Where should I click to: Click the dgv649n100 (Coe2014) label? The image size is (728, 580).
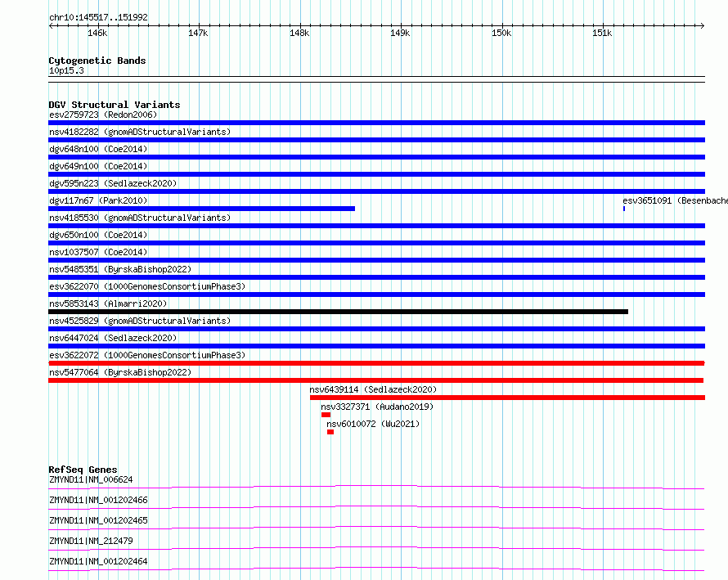coord(98,166)
